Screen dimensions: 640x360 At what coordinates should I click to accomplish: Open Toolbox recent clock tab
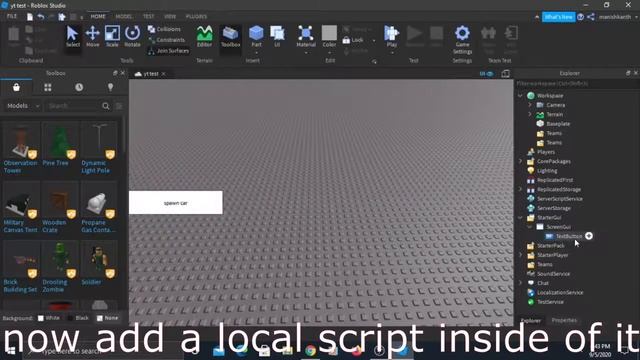(x=79, y=87)
